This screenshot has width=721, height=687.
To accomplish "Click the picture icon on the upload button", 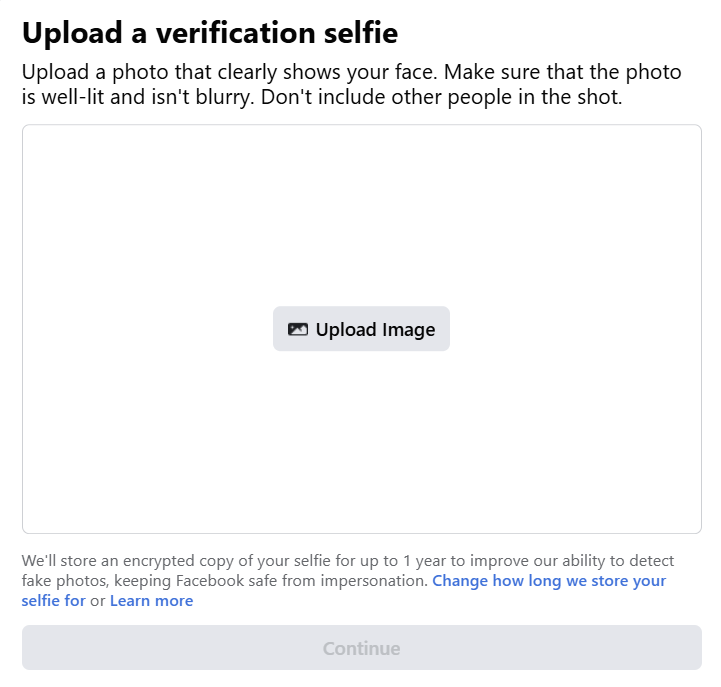I will pos(297,329).
